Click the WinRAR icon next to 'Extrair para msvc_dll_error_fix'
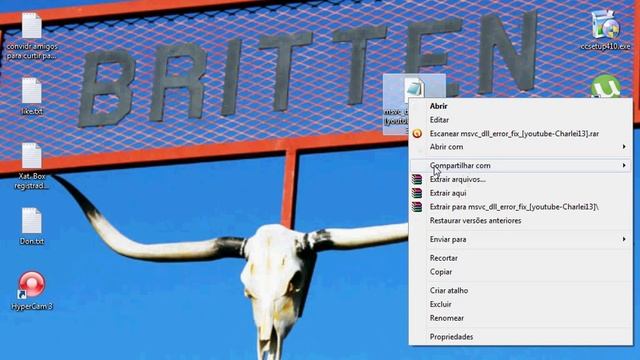The height and width of the screenshot is (360, 640). pos(417,207)
